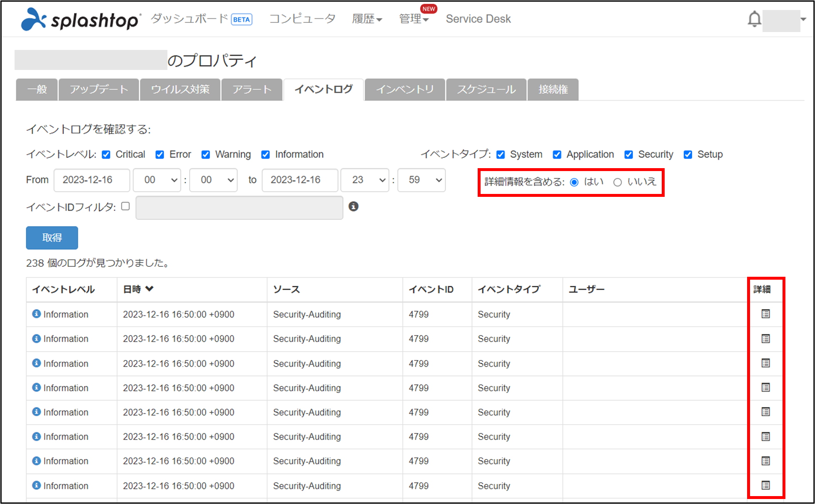Open the 接続権 tab
The width and height of the screenshot is (815, 504).
(x=553, y=89)
